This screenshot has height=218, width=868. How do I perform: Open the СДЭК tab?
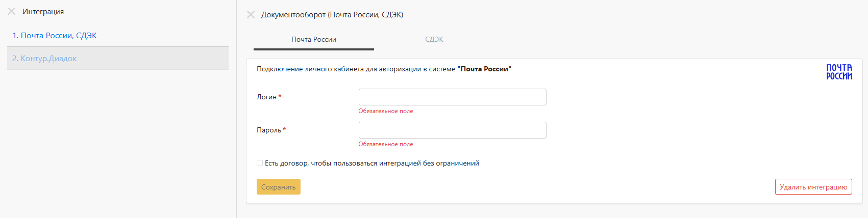[x=434, y=40]
